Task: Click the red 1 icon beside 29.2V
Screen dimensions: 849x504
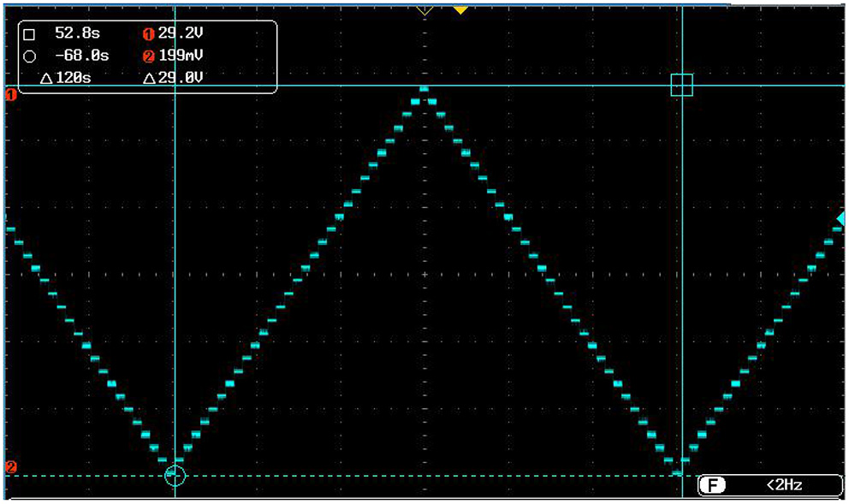Action: (148, 35)
